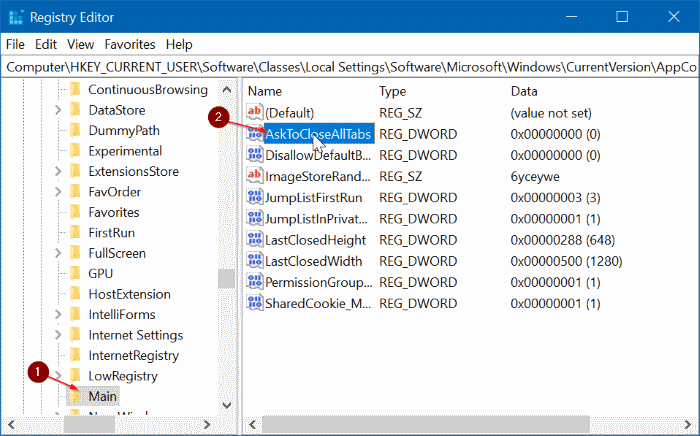Image resolution: width=700 pixels, height=436 pixels.
Task: Click the DummyPath folder icon
Action: (x=75, y=130)
